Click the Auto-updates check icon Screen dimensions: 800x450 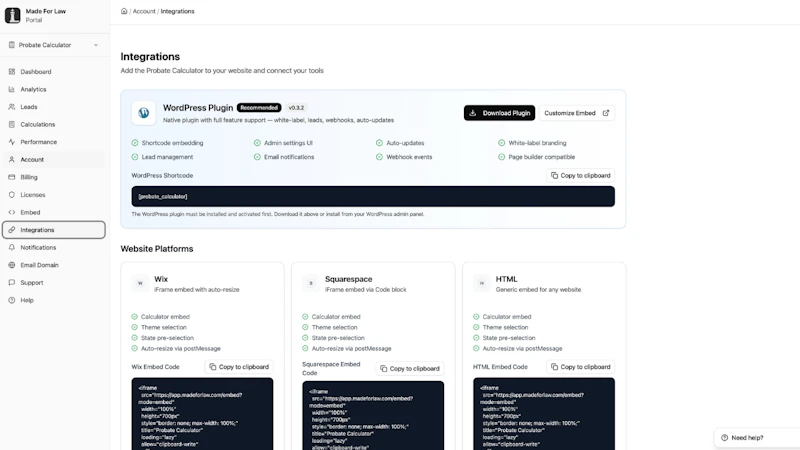pyautogui.click(x=379, y=143)
